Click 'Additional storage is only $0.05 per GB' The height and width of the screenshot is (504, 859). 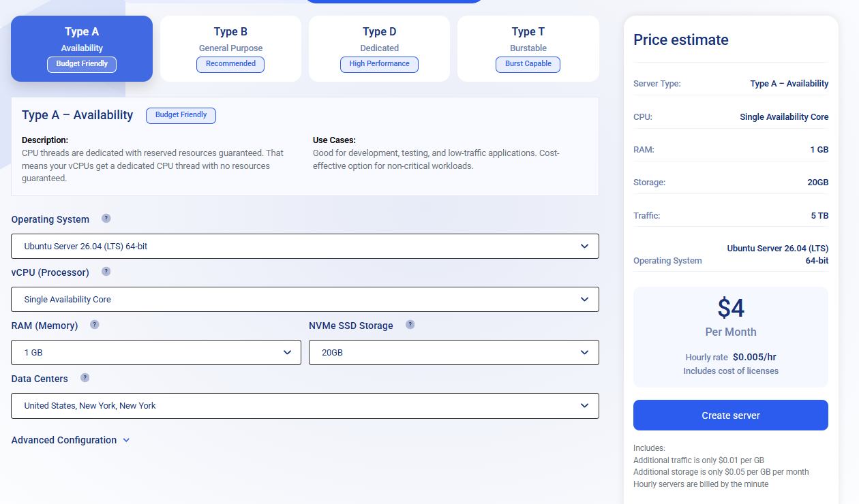721,472
